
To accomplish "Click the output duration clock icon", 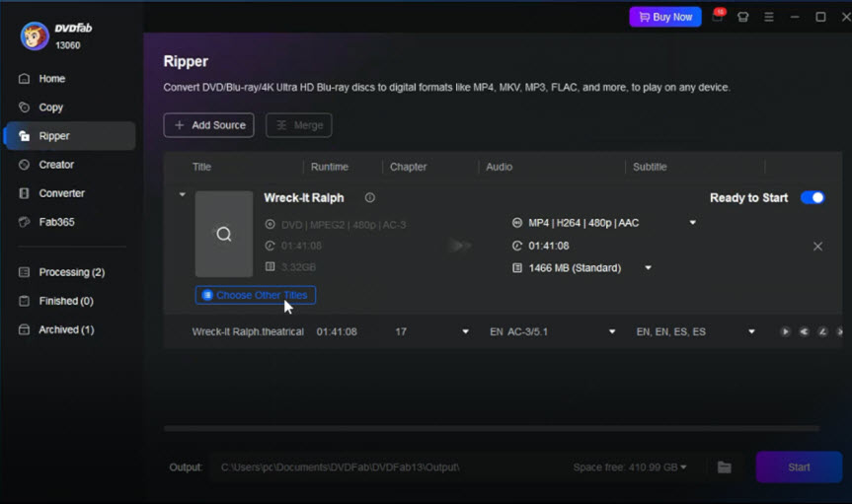I will (517, 246).
